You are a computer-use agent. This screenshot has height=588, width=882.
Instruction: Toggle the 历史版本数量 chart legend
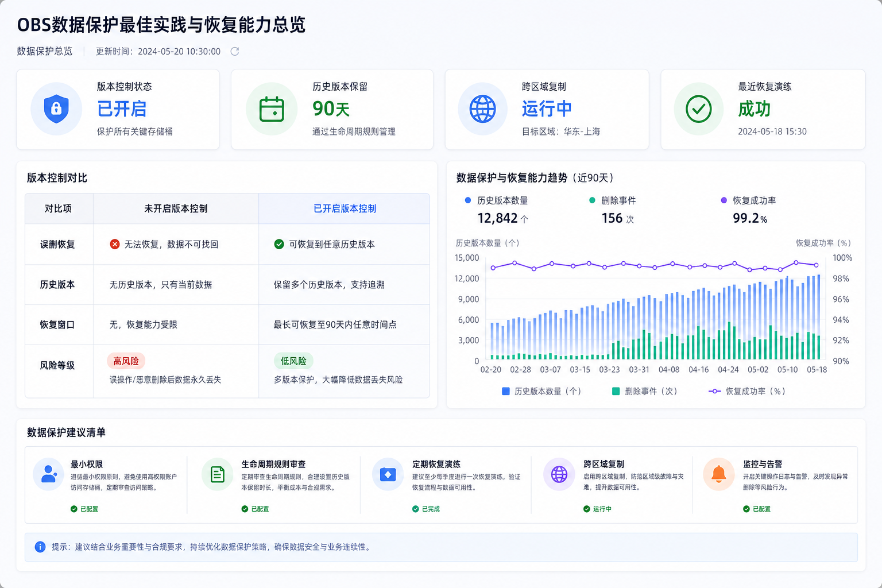(541, 391)
